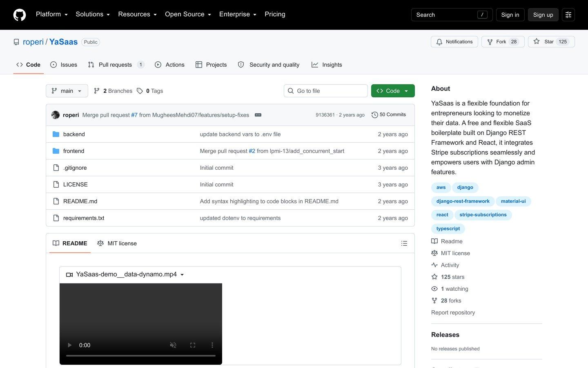The image size is (588, 368).
Task: Click roperi's avatar in the commit row
Action: 56,115
